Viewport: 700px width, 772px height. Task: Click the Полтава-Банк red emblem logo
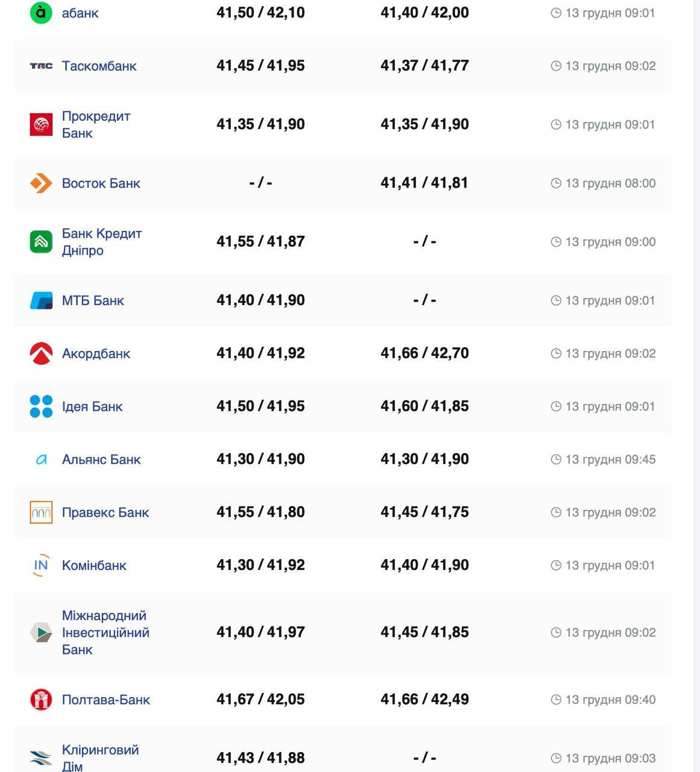41,700
